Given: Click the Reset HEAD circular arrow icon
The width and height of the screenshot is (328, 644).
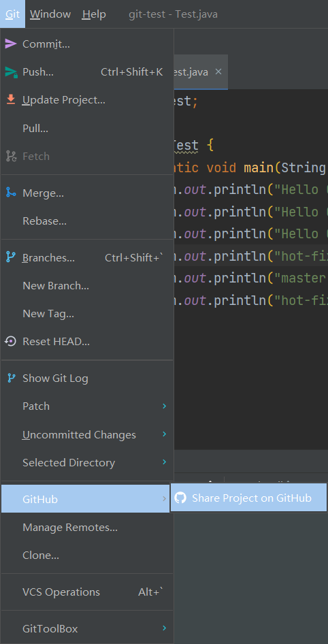Looking at the screenshot, I should pos(11,341).
